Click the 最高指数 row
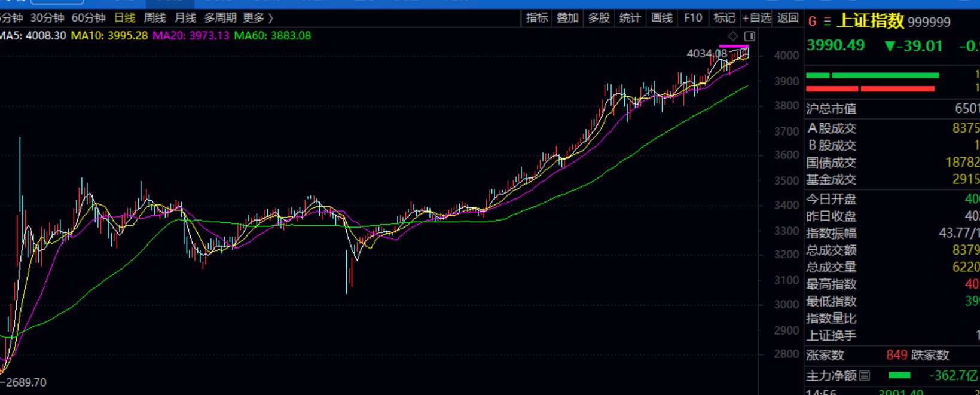This screenshot has width=980, height=395. pos(893,284)
